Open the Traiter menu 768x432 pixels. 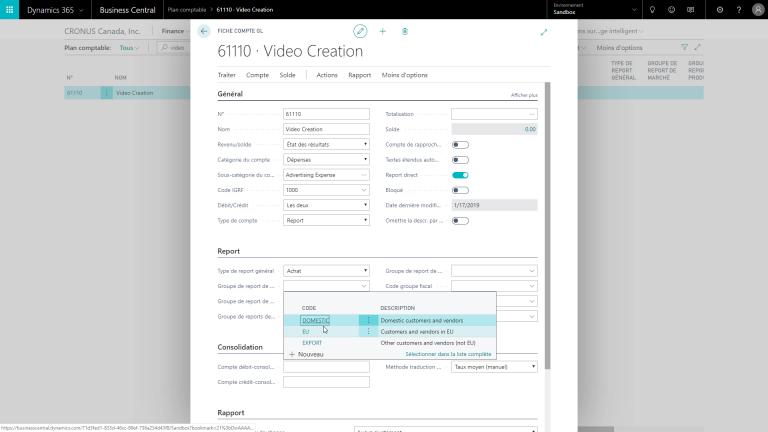click(x=226, y=75)
